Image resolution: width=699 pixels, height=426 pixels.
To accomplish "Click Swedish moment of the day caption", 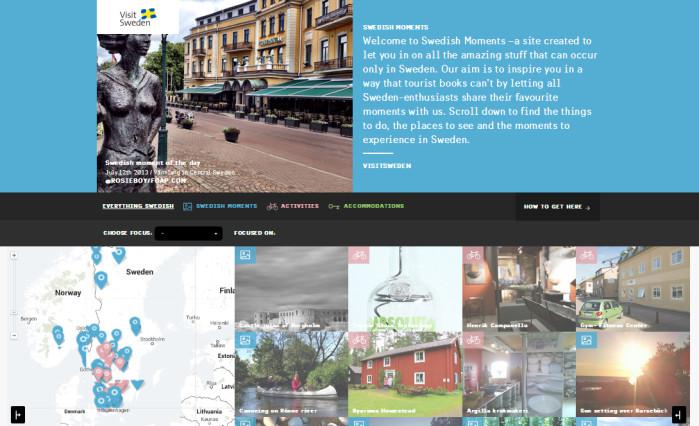I will coord(152,163).
